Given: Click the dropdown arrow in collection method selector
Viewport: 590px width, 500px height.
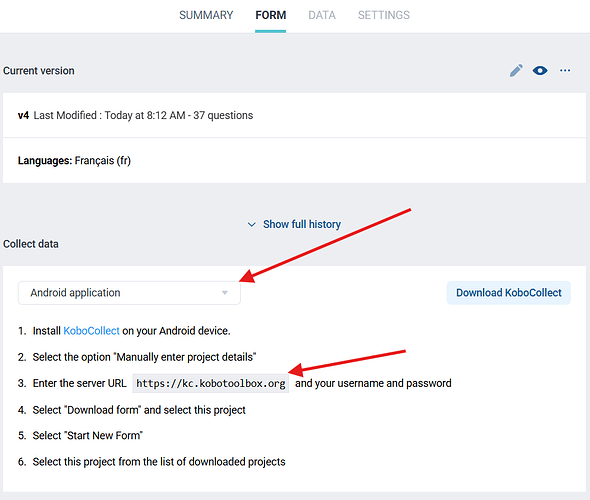Looking at the screenshot, I should pos(225,293).
